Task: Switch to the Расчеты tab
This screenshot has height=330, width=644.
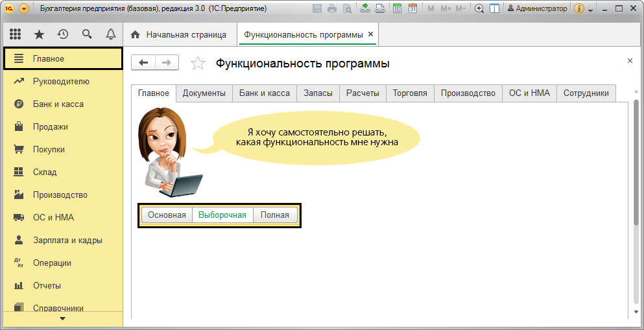Action: 363,93
